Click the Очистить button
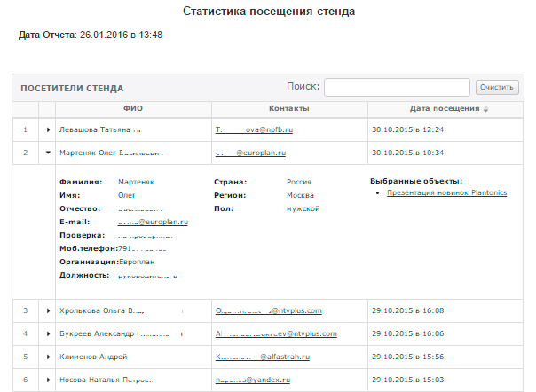The width and height of the screenshot is (536, 392). [x=496, y=87]
